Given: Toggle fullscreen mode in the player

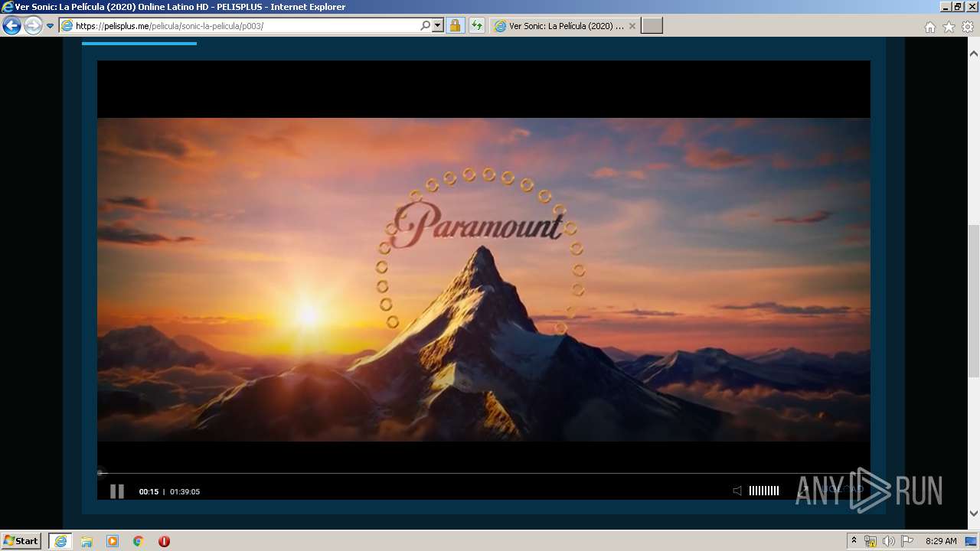Looking at the screenshot, I should tap(802, 491).
